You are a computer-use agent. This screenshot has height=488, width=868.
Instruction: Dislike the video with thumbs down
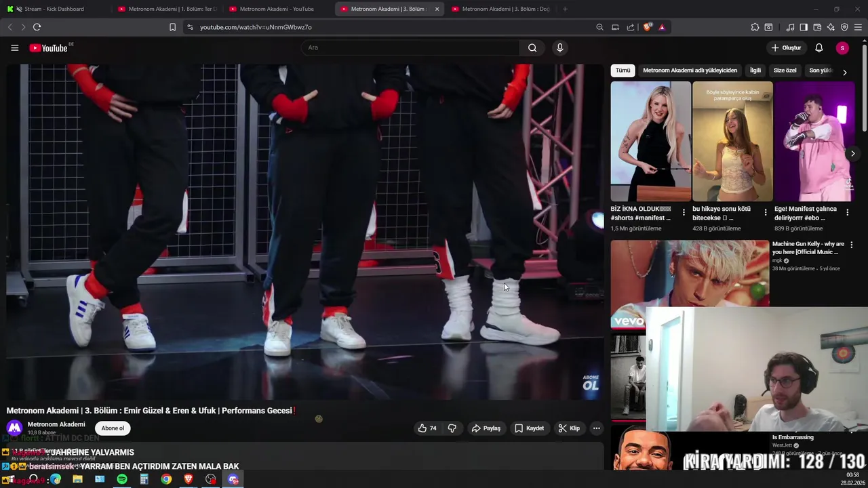[452, 428]
